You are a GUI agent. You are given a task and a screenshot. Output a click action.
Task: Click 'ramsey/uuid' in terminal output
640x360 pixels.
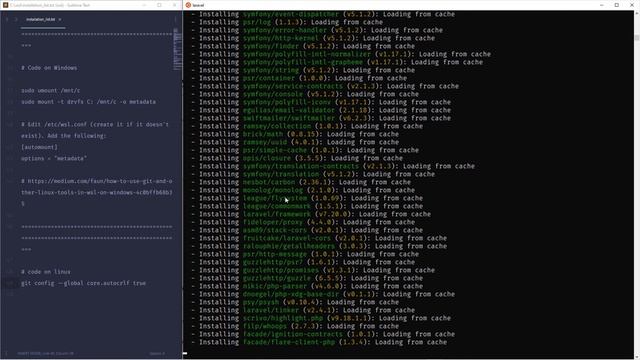(264, 142)
